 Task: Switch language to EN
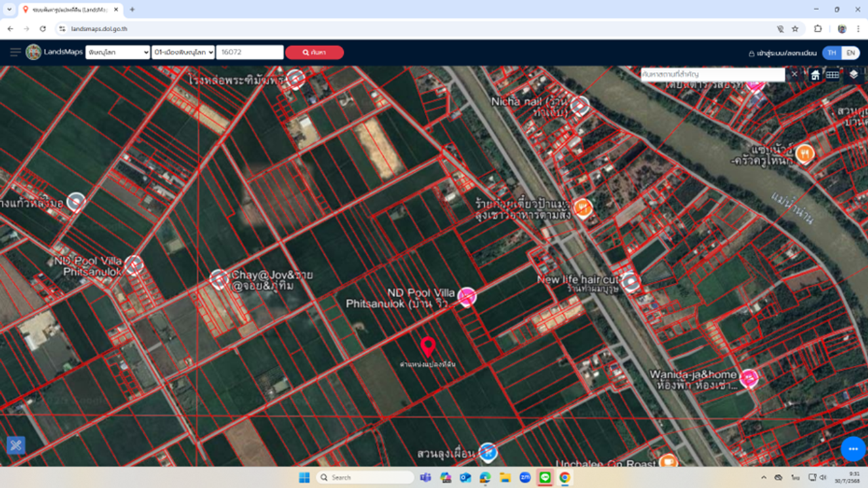[x=850, y=53]
